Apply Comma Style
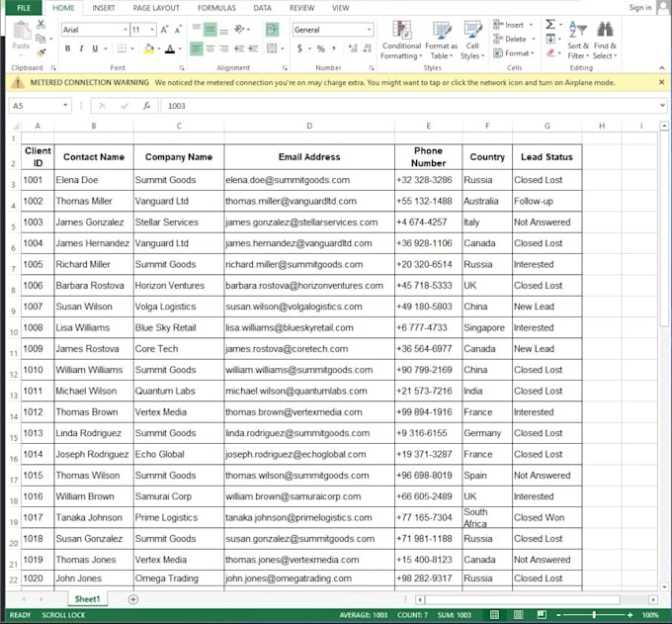Viewport: 672px width, 624px height. 334,48
